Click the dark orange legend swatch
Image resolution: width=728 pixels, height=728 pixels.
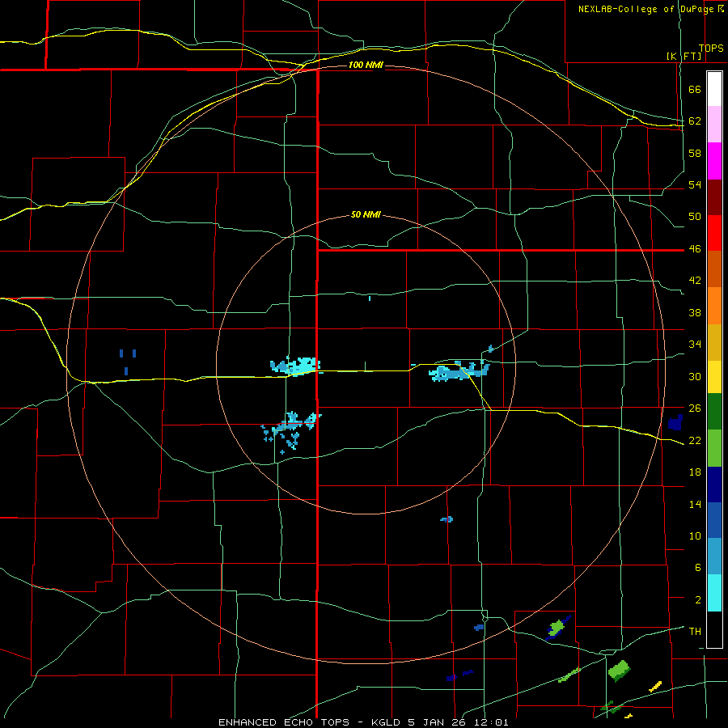pos(714,269)
